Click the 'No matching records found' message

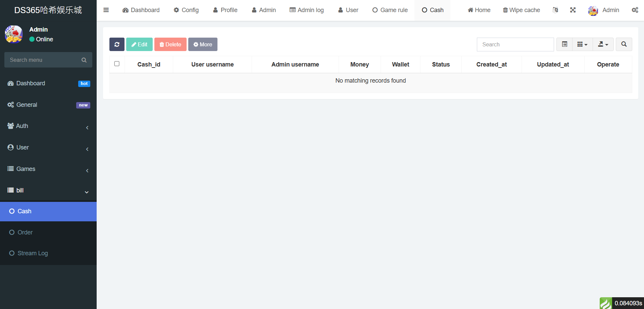pyautogui.click(x=370, y=81)
